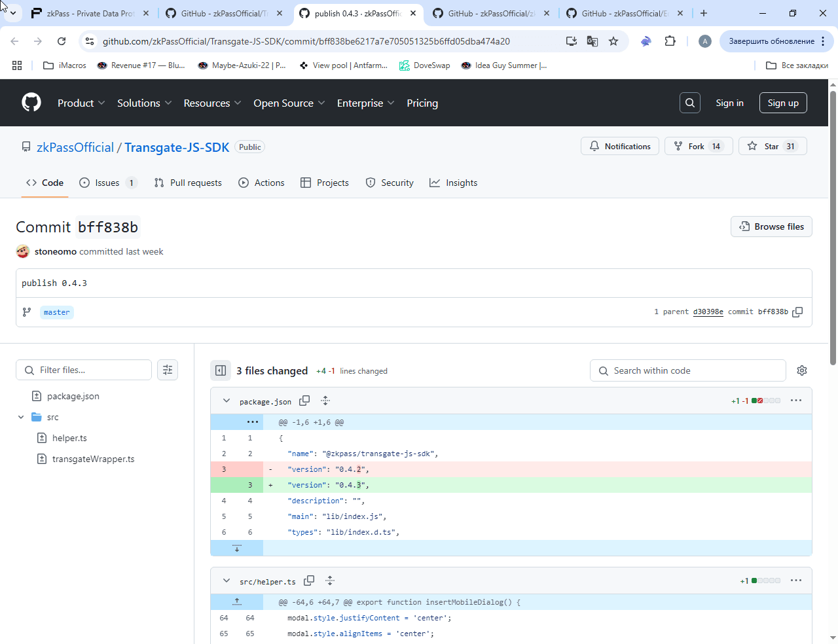Switch to the Code tab
Screen dimensions: 838x644
coord(45,183)
